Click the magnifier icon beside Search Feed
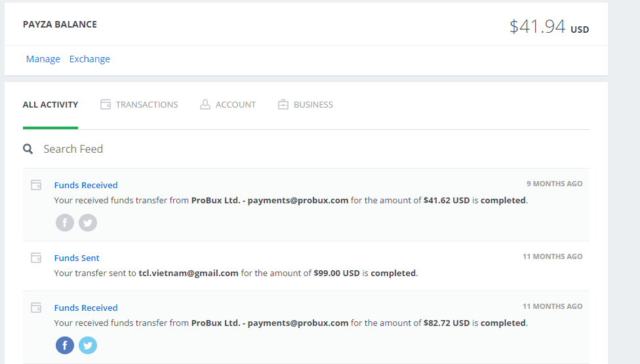This screenshot has height=364, width=640. (28, 149)
